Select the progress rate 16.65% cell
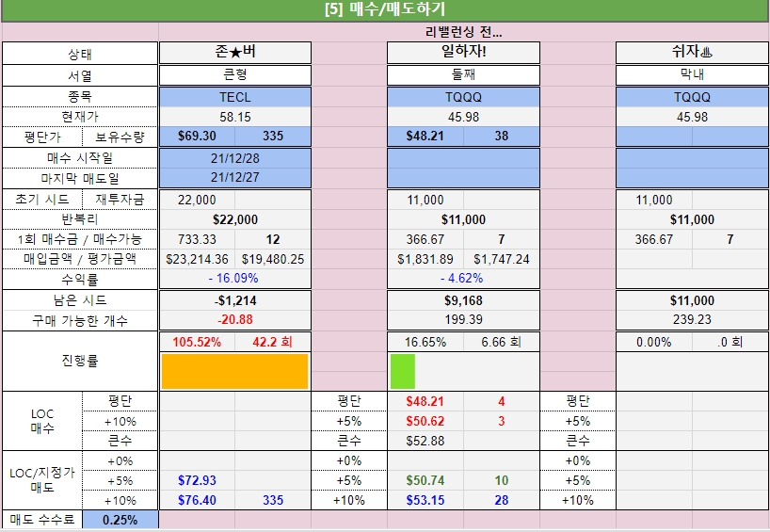The image size is (770, 532). point(425,342)
